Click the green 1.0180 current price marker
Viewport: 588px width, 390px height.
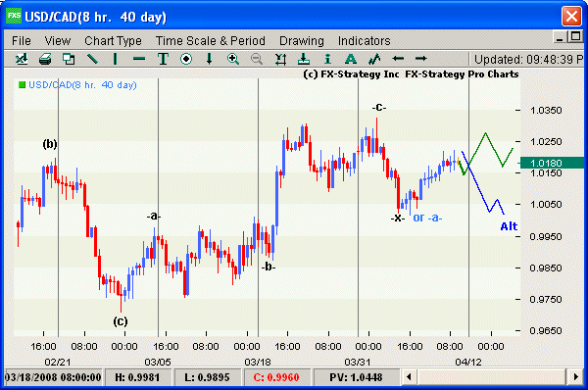click(552, 163)
